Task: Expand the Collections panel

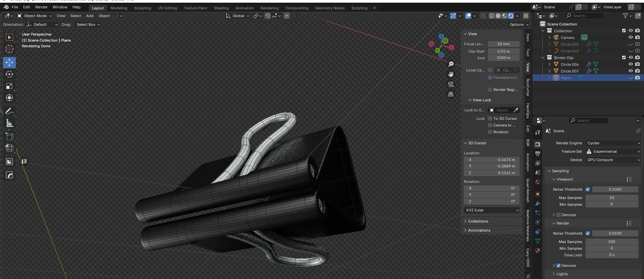Action: [x=478, y=221]
